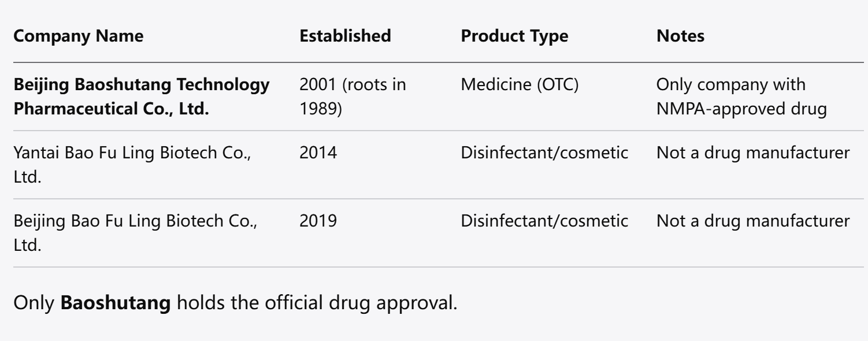Viewport: 868px width, 341px height.
Task: Click the Established column header
Action: point(346,36)
